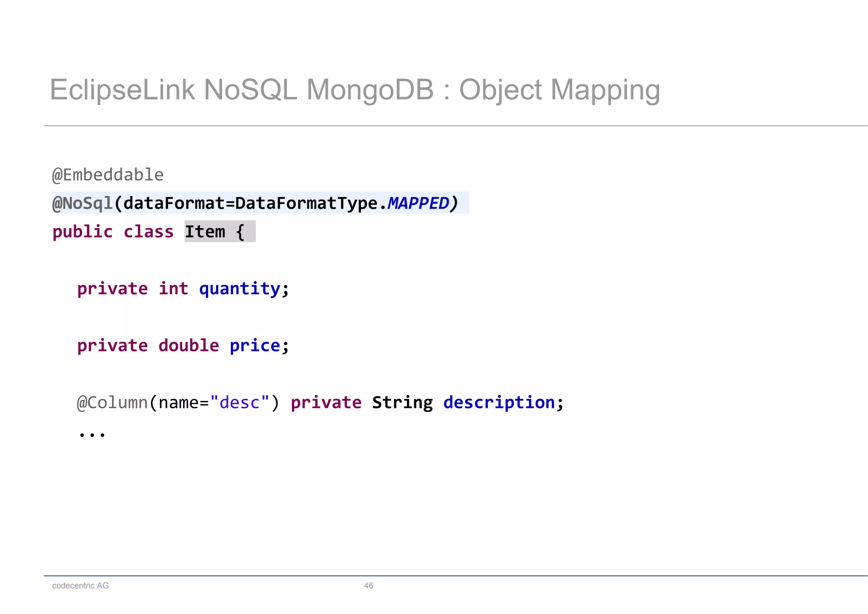The height and width of the screenshot is (614, 868).
Task: Click the italic 'MAPPED' constant
Action: (x=418, y=203)
